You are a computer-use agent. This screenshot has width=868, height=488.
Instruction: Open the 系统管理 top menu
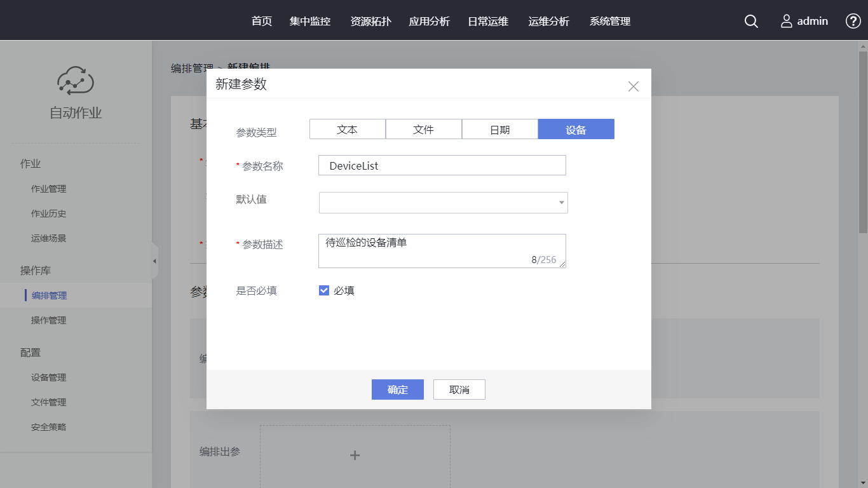tap(609, 22)
